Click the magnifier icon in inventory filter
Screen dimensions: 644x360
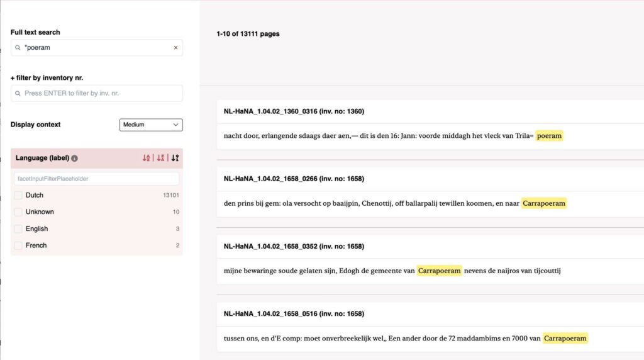coord(18,93)
